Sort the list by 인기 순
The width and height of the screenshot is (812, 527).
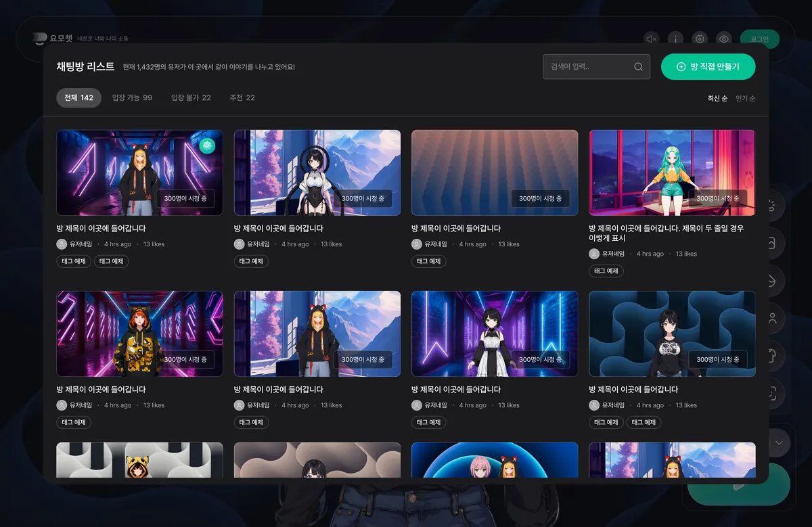tap(746, 98)
